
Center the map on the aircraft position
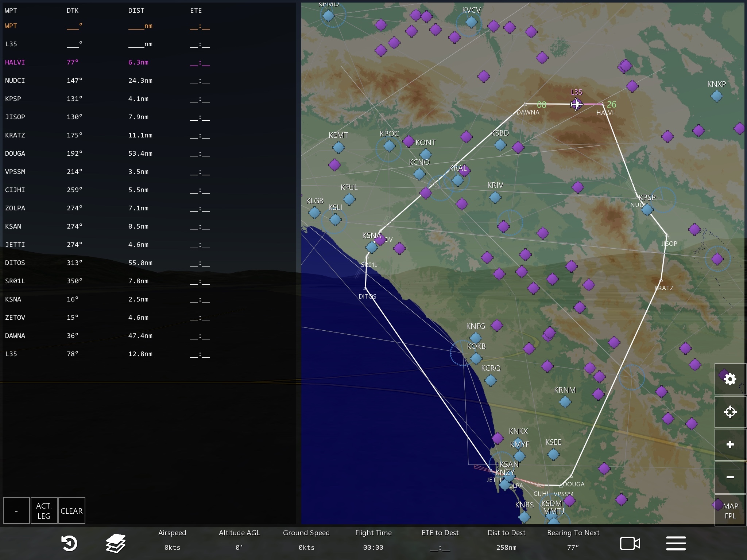point(730,412)
